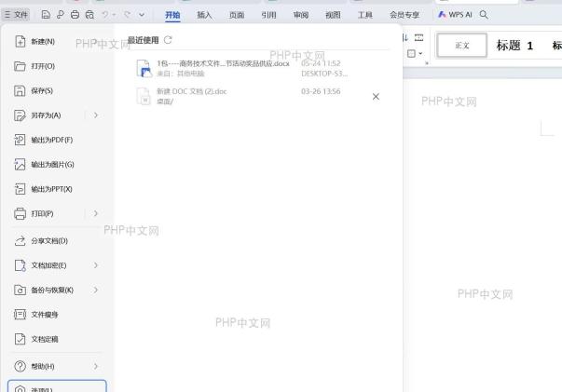Switch to the 插入 ribbon tab

tap(204, 15)
